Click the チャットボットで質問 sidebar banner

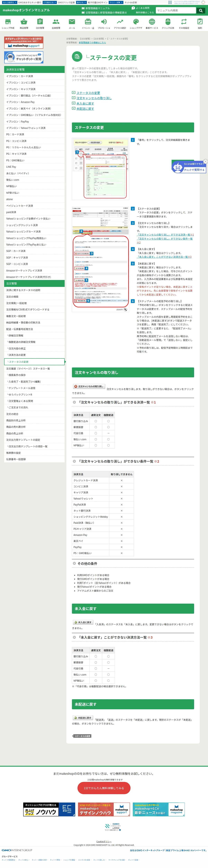[24, 57]
